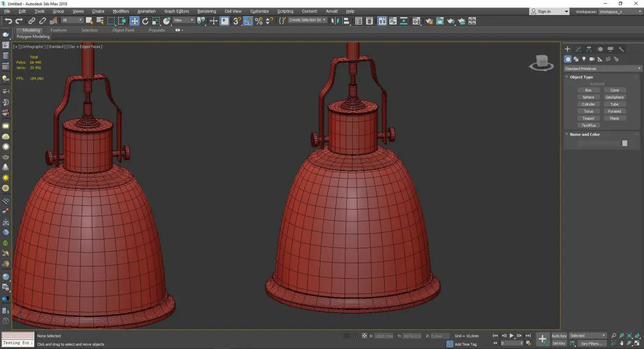Collapse the Name and Color rollout
Viewport: 644px width, 349px height.
tap(584, 135)
